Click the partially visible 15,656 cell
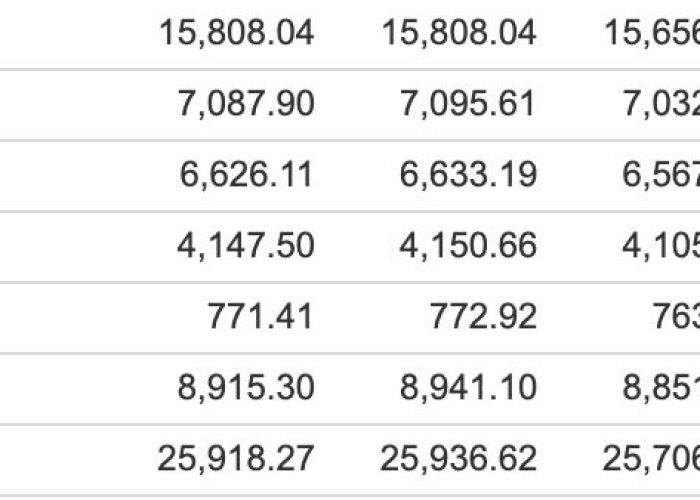700x500 pixels. pyautogui.click(x=652, y=33)
